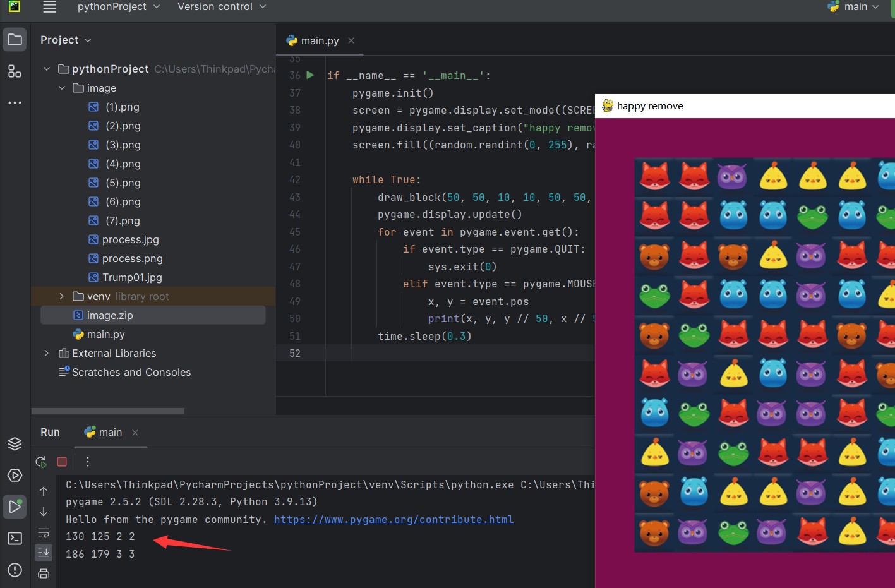
Task: Toggle scroll to end of console
Action: [44, 553]
